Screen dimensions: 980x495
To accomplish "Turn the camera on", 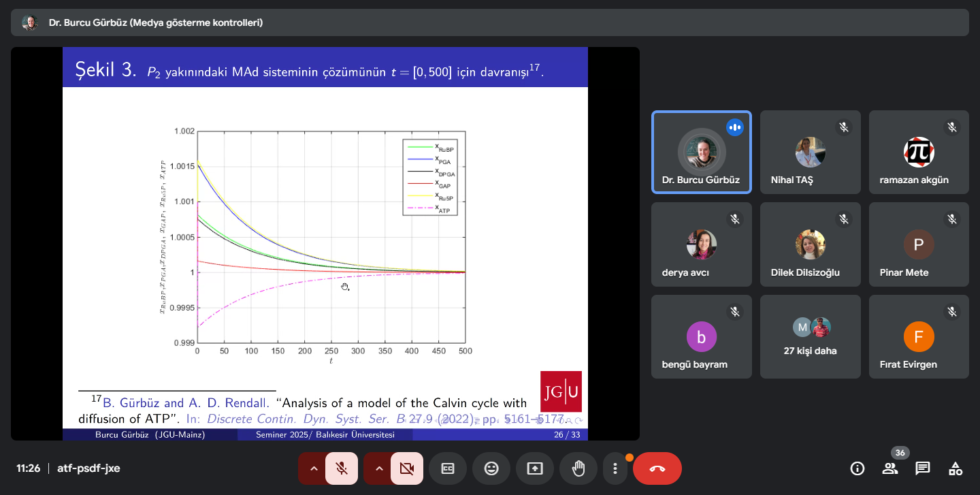I will pyautogui.click(x=407, y=468).
